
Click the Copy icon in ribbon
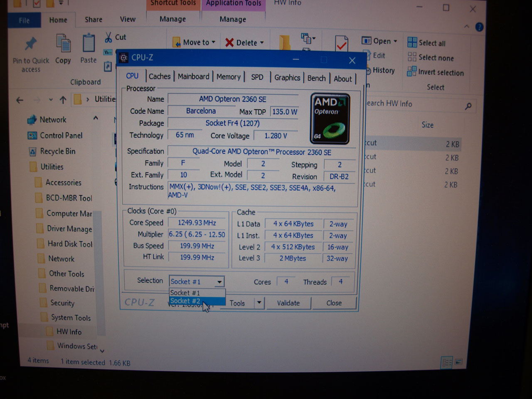pos(63,44)
